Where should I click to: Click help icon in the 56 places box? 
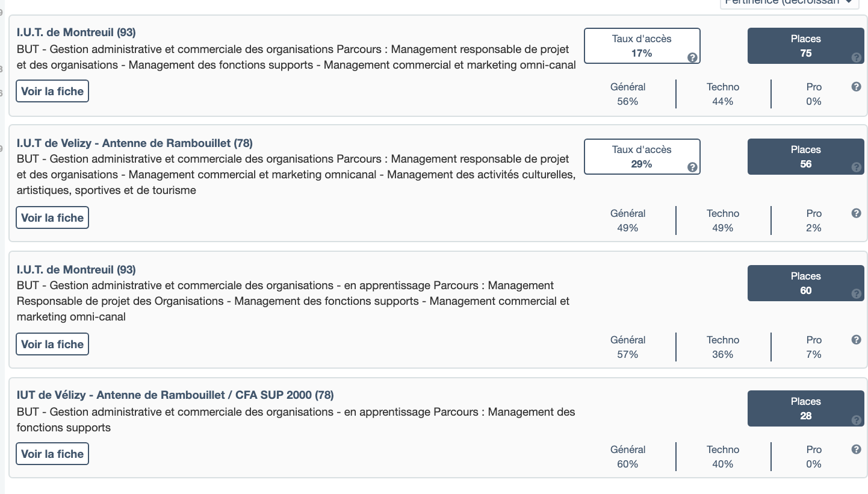[857, 167]
